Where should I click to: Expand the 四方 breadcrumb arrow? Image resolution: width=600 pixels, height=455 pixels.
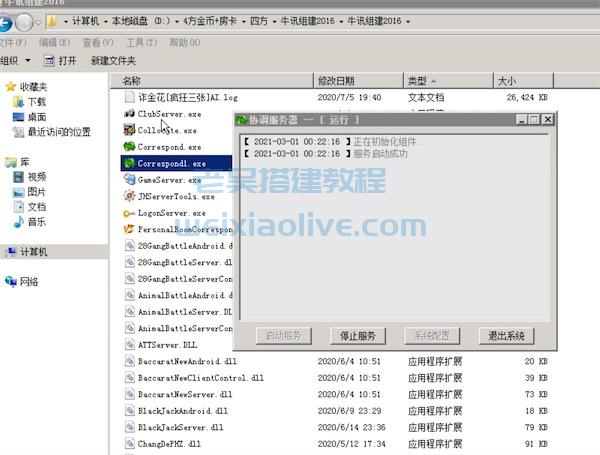(x=274, y=21)
